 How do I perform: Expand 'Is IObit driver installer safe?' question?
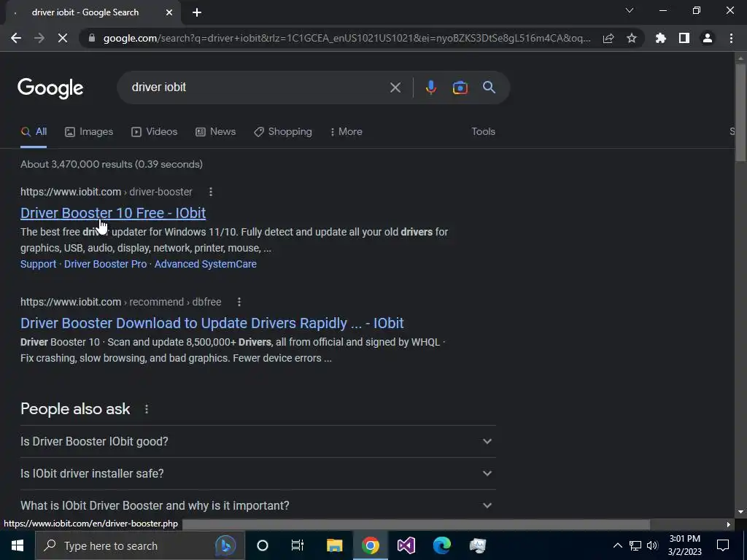point(258,473)
